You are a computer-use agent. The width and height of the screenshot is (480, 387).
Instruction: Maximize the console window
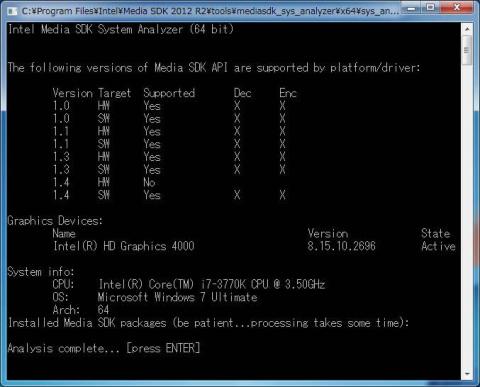click(431, 8)
